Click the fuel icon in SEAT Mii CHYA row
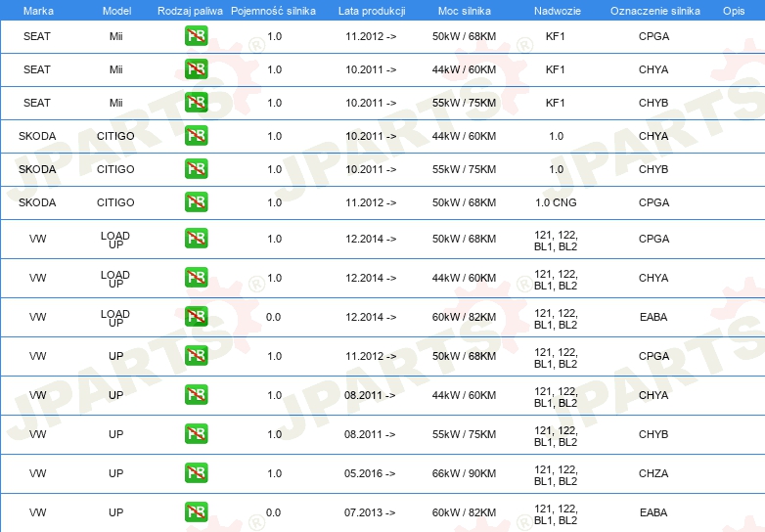This screenshot has width=765, height=532. click(x=196, y=69)
